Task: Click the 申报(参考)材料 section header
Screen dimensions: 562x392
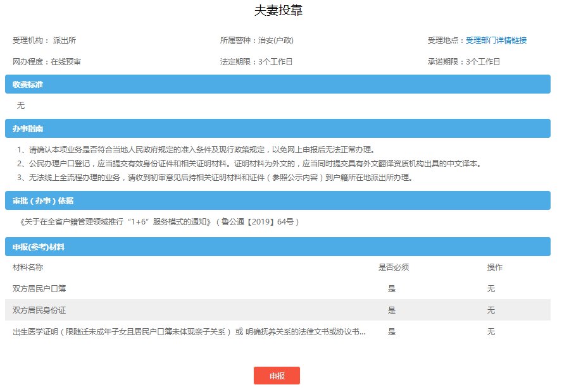Action: tap(278, 247)
